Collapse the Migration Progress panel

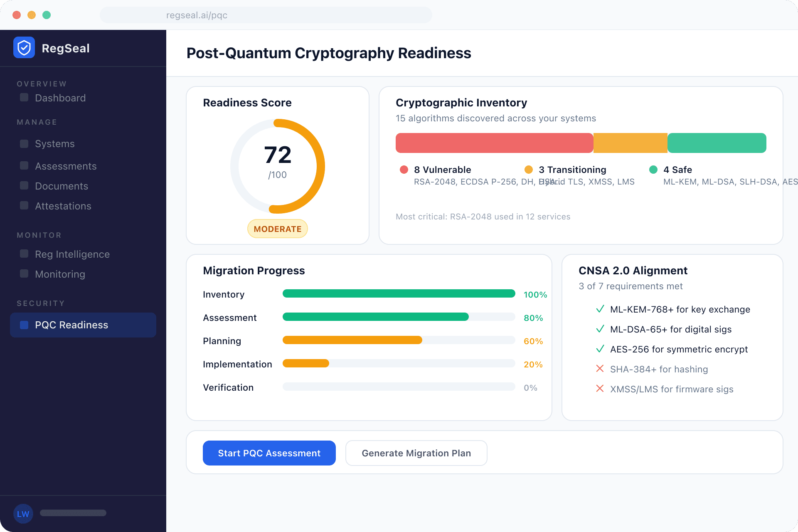[x=254, y=270]
